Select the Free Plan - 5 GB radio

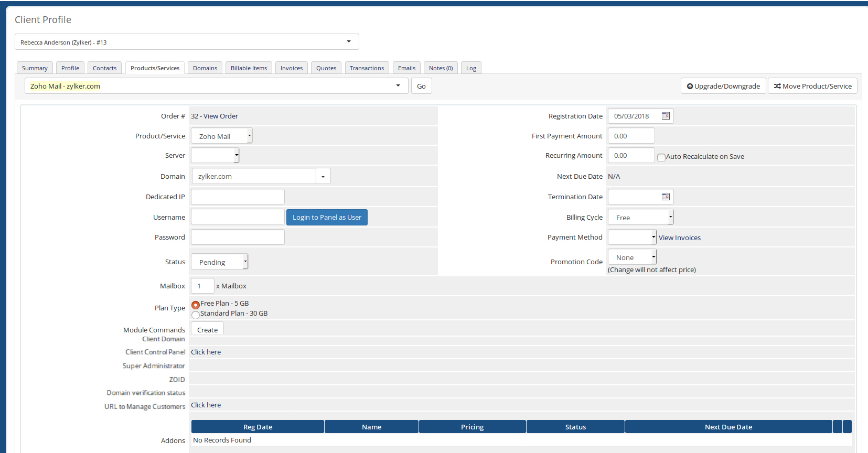coord(196,305)
